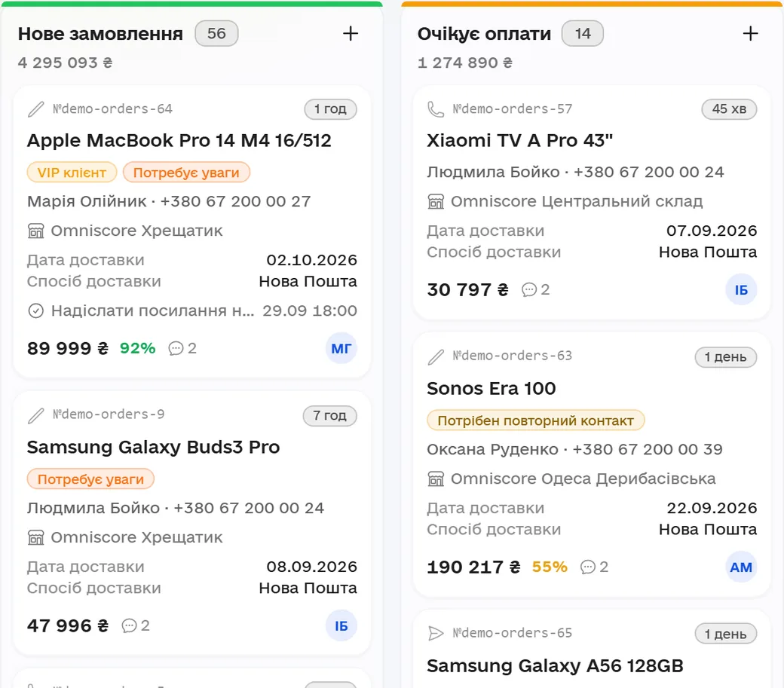Viewport: 784px width, 688px height.
Task: Add order in Очікує оплати column
Action: pyautogui.click(x=750, y=33)
